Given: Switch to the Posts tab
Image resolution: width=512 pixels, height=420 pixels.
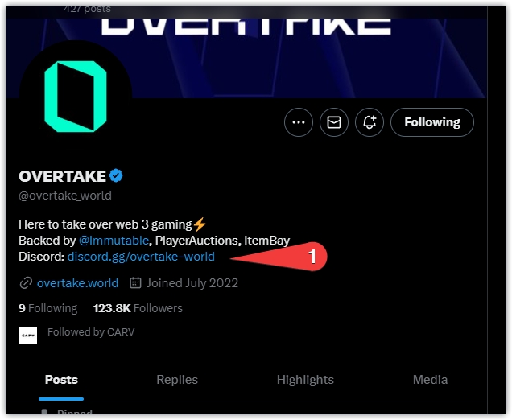Looking at the screenshot, I should point(61,380).
